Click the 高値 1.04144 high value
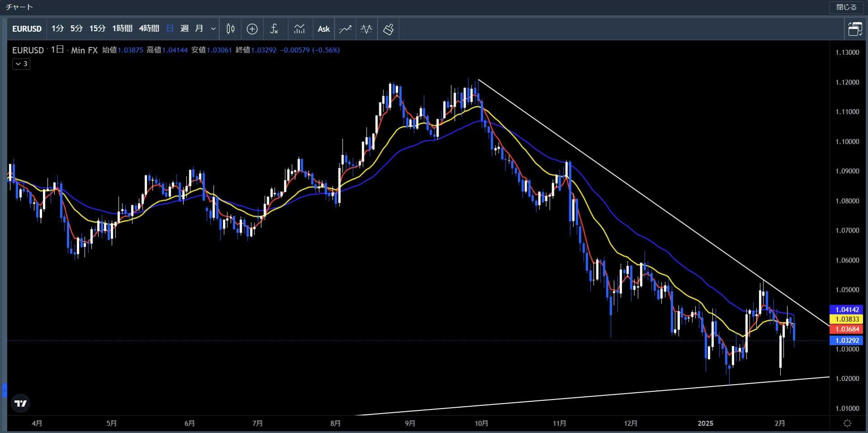 [x=167, y=50]
